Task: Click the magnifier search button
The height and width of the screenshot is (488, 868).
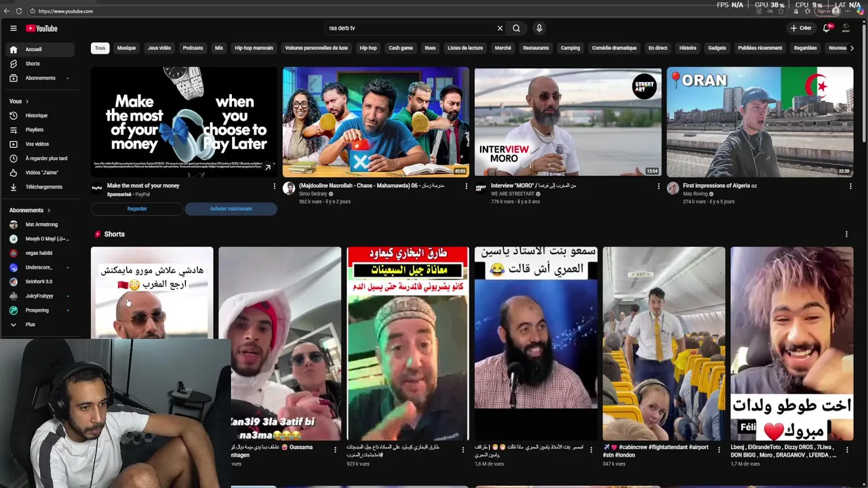Action: pyautogui.click(x=516, y=28)
